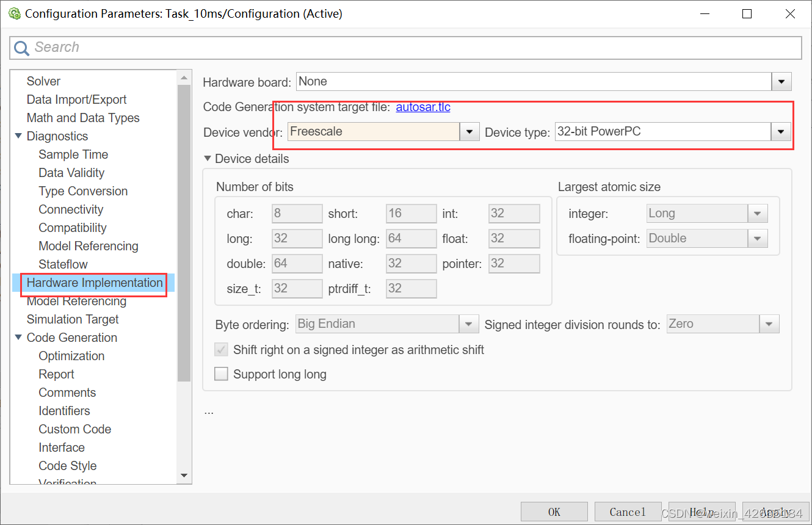Image resolution: width=812 pixels, height=525 pixels.
Task: Open the autosar.tlc link
Action: coord(423,107)
